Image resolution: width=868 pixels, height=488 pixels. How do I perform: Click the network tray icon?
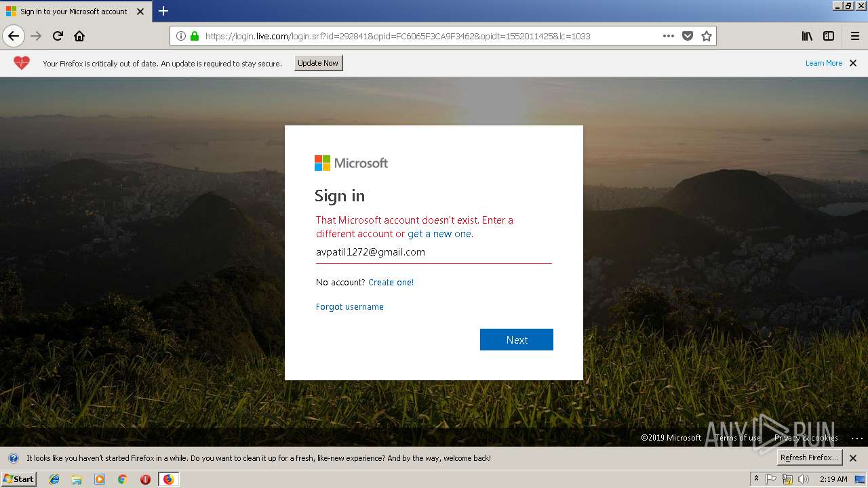(x=787, y=479)
